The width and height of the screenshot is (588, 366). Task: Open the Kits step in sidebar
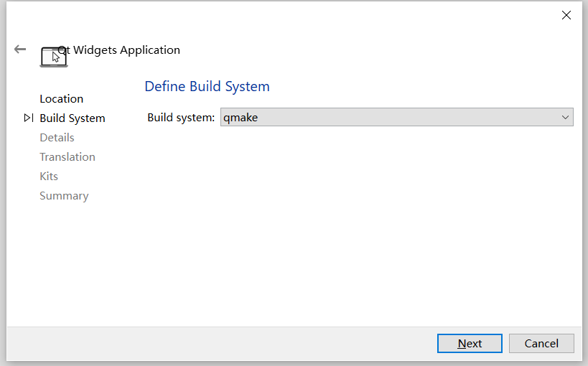tap(49, 177)
